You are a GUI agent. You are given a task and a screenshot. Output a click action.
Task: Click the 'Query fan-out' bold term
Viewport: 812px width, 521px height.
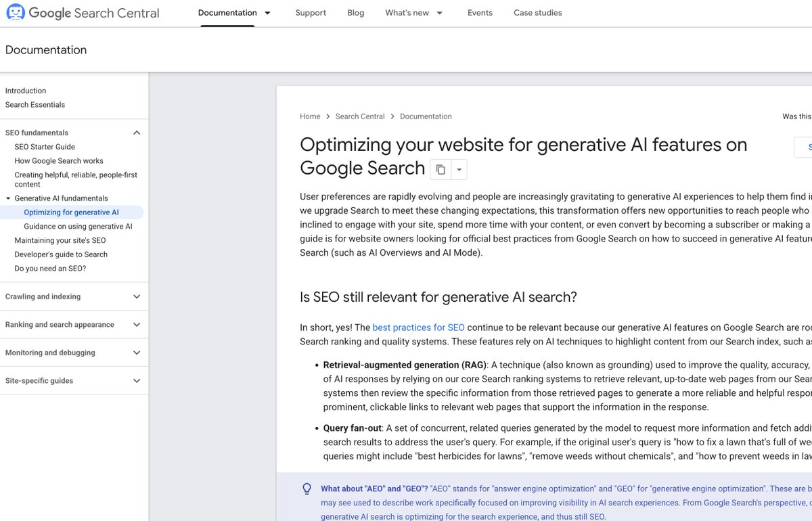click(353, 428)
